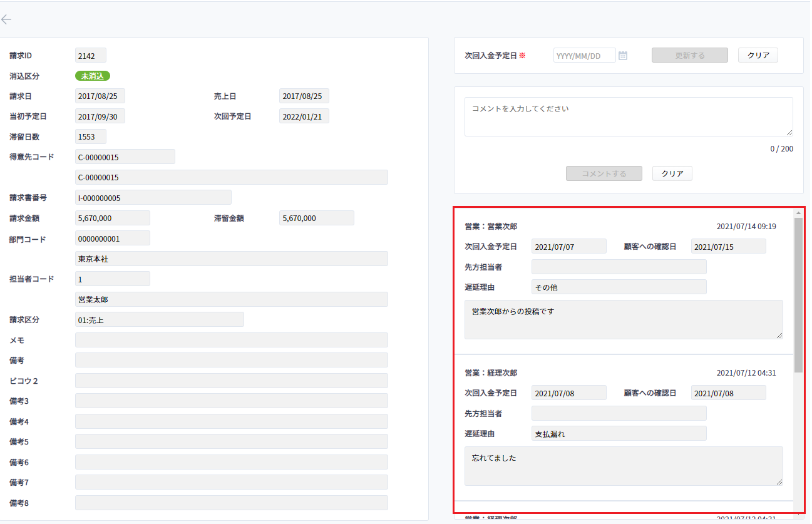The image size is (812, 524).
Task: Click the 滞留日数 field 1553
Action: click(91, 136)
